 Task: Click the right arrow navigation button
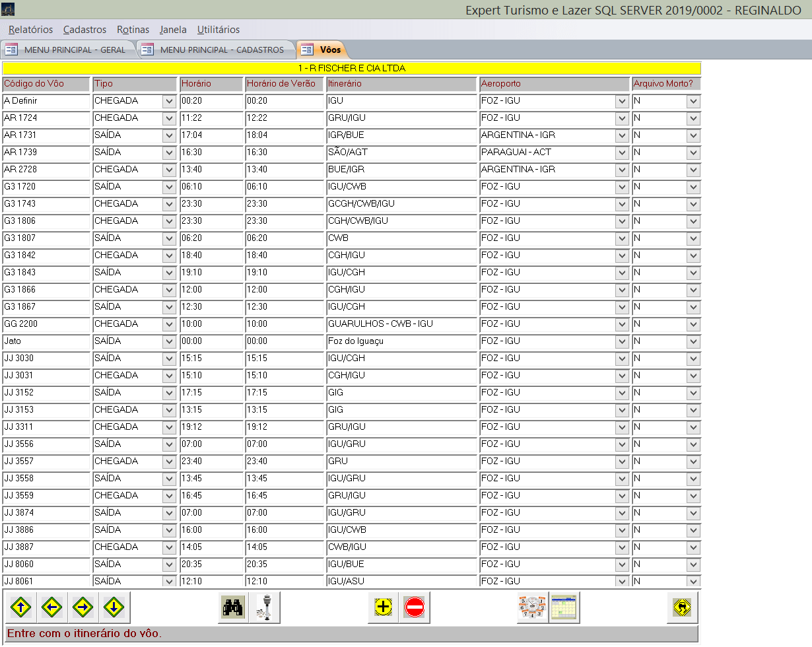(83, 607)
